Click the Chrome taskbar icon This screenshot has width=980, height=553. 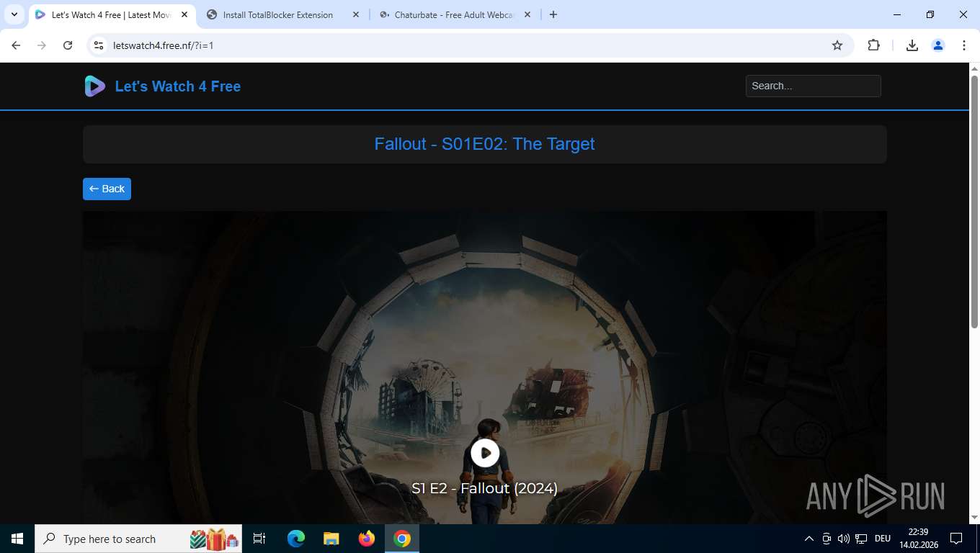[402, 539]
